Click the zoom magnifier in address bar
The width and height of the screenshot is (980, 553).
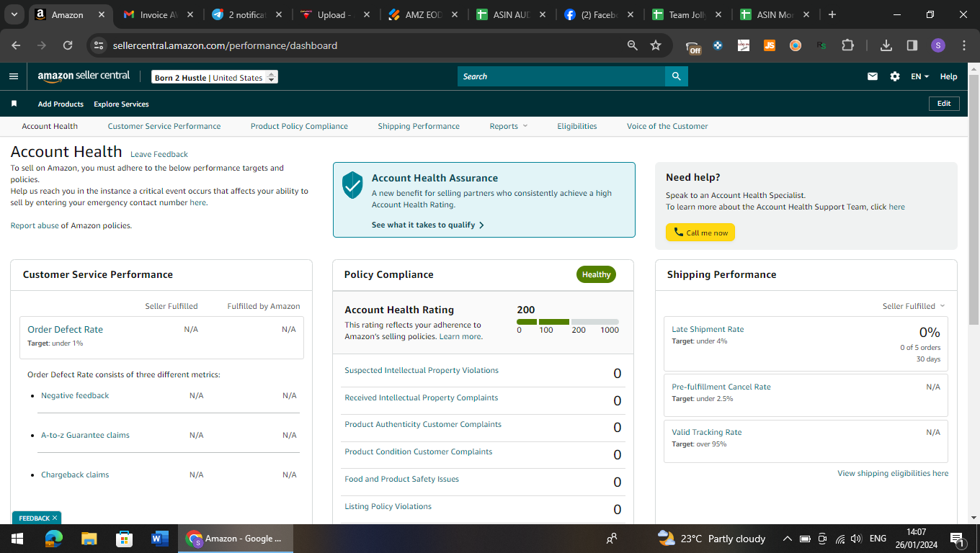(x=633, y=45)
